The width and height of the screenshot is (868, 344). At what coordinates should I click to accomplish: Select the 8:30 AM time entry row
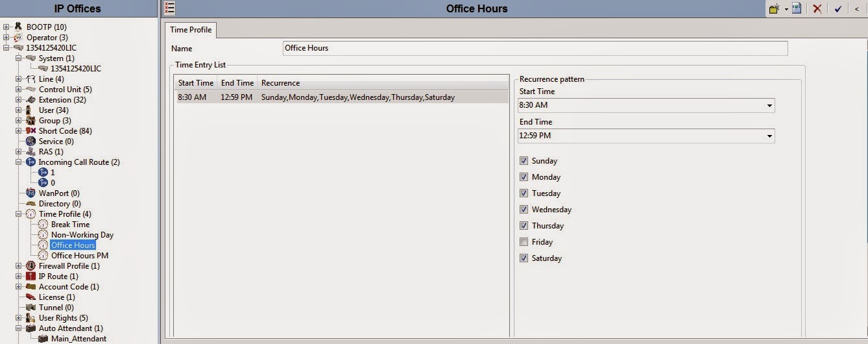pos(341,97)
